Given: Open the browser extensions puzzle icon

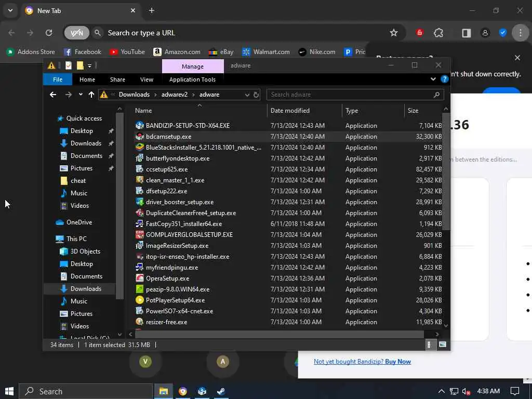Looking at the screenshot, I should tap(438, 33).
